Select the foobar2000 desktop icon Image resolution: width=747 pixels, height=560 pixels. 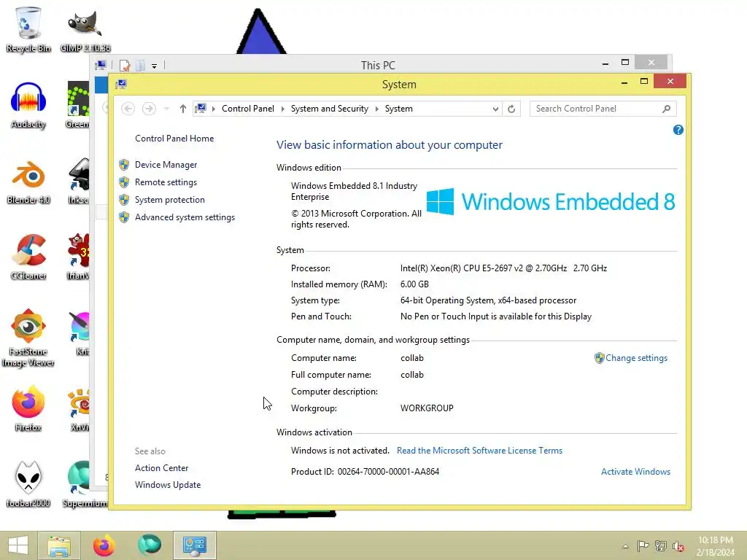coord(28,485)
